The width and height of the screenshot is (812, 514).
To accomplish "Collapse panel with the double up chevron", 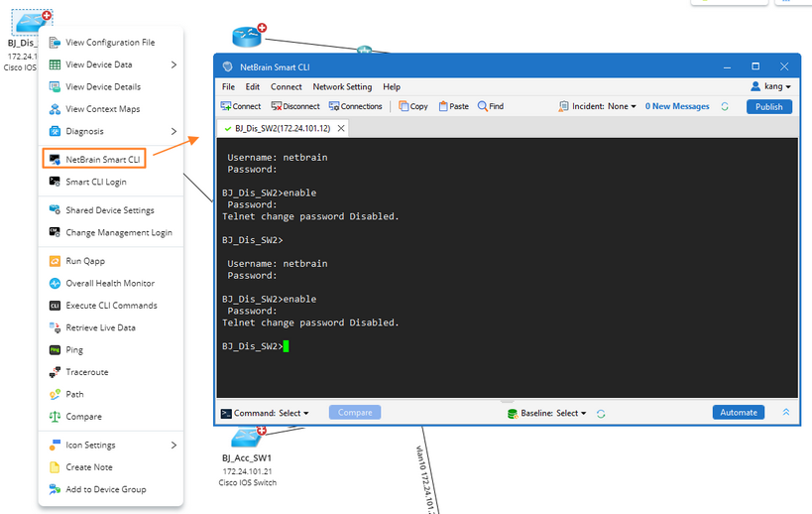I will point(785,412).
